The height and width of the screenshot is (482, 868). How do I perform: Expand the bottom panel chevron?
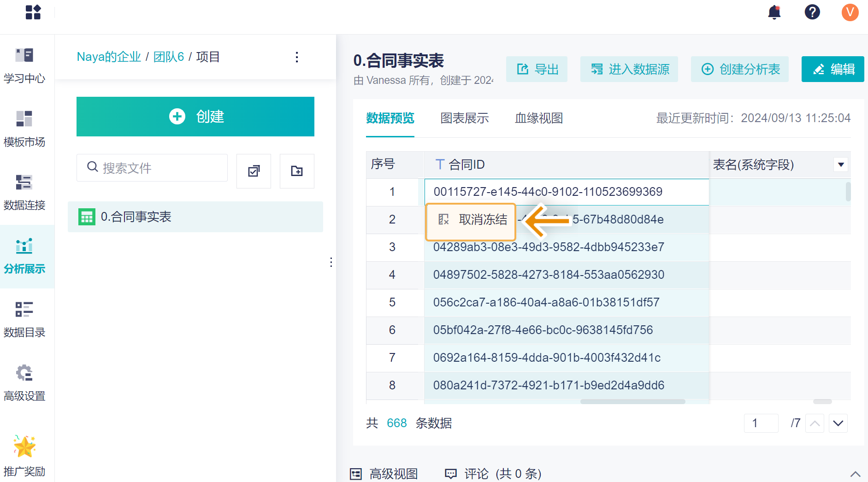click(x=855, y=474)
